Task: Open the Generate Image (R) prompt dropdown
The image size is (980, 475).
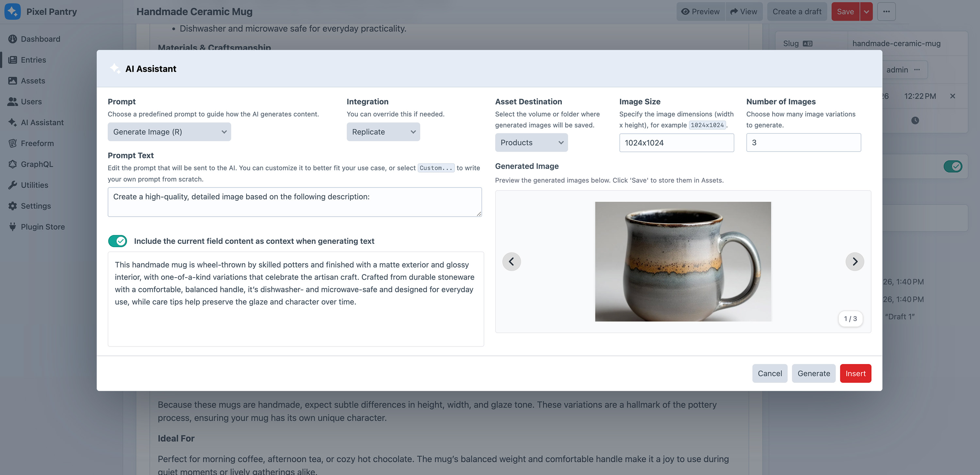Action: tap(169, 132)
